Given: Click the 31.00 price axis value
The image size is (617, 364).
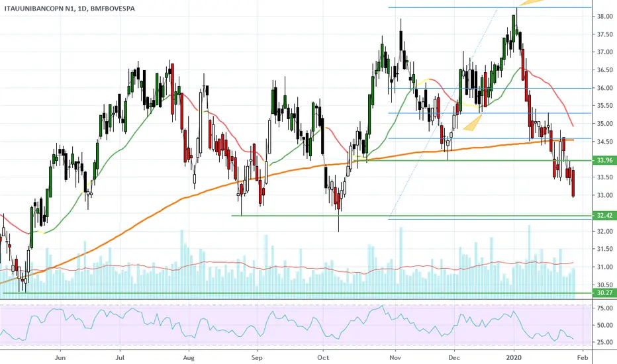Looking at the screenshot, I should (604, 267).
